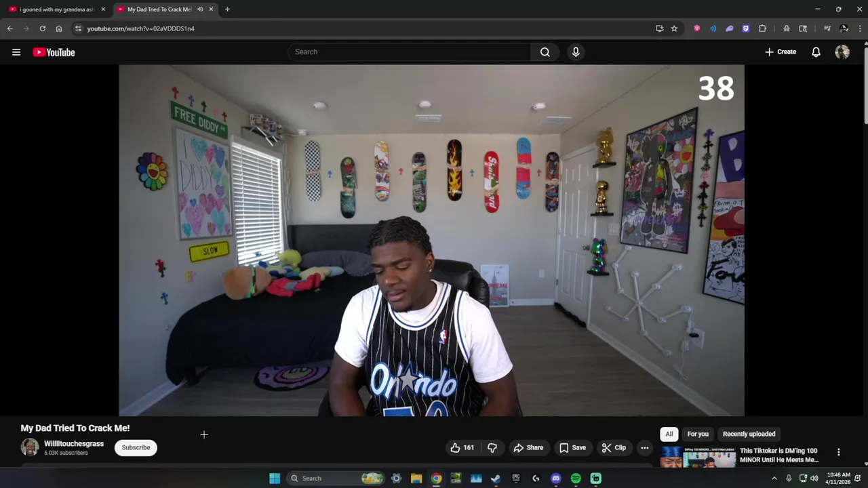
Task: View site information icon in address bar
Action: coord(78,28)
